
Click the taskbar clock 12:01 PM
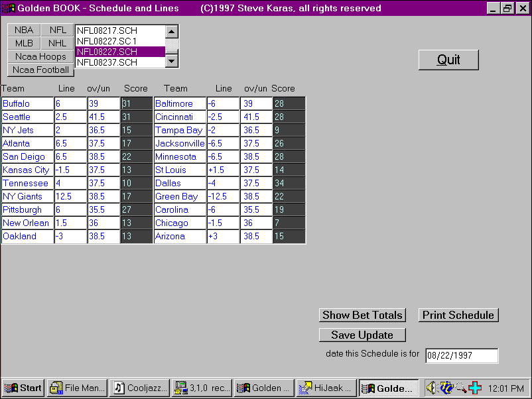[x=506, y=388]
